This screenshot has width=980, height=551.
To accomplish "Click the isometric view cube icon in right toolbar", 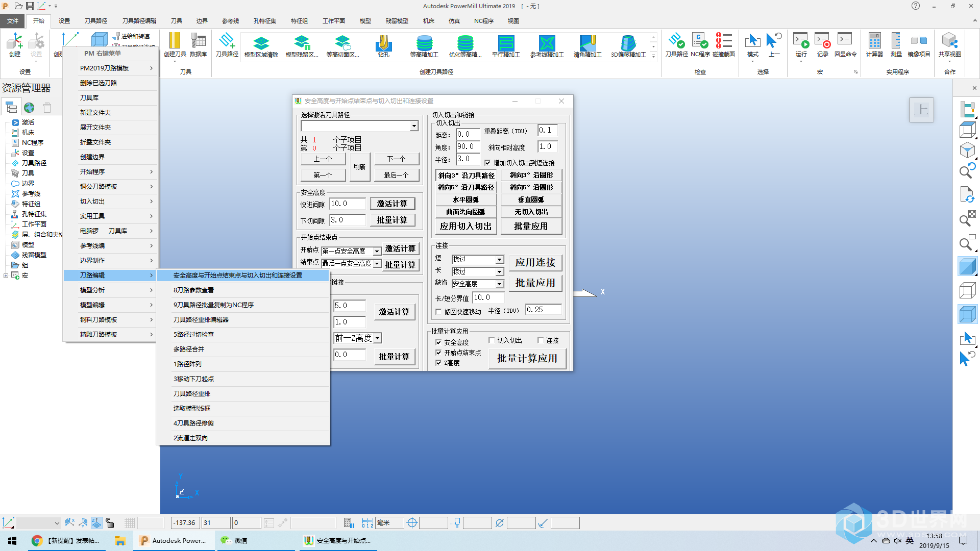I will pyautogui.click(x=967, y=150).
